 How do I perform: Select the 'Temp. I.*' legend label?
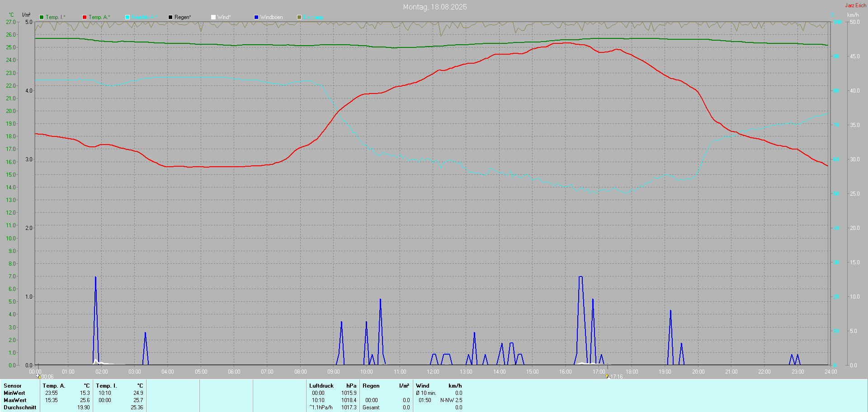(56, 17)
